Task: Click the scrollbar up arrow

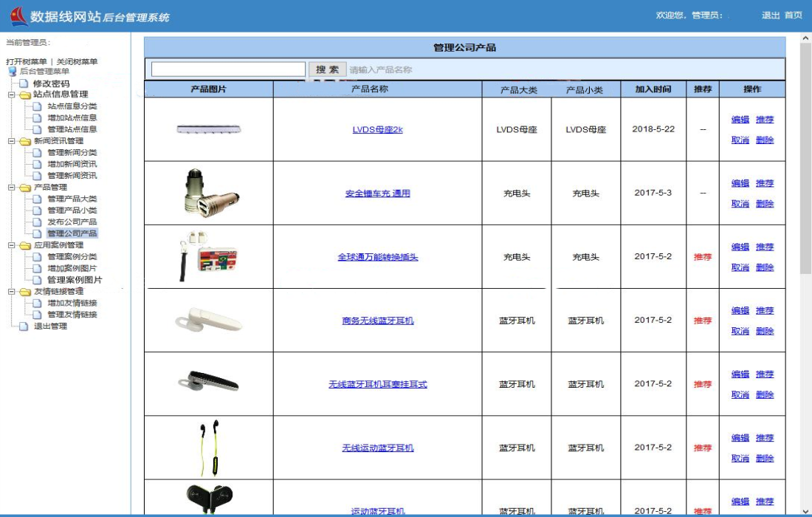Action: point(806,38)
